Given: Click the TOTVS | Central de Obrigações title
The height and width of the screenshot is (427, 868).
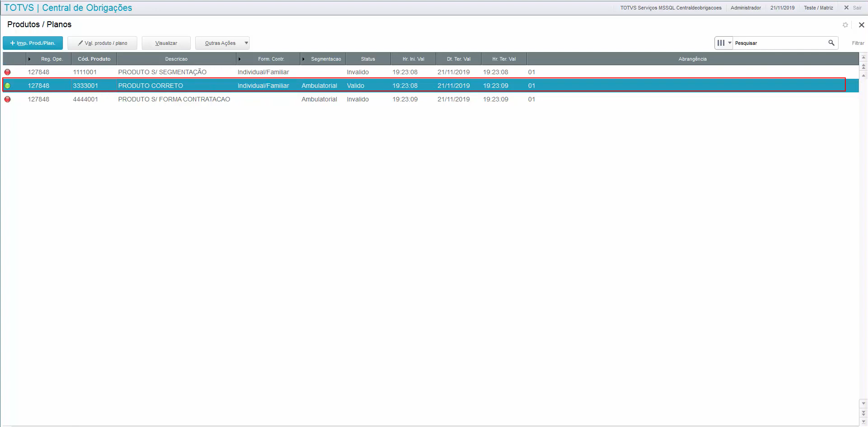Looking at the screenshot, I should (x=68, y=8).
